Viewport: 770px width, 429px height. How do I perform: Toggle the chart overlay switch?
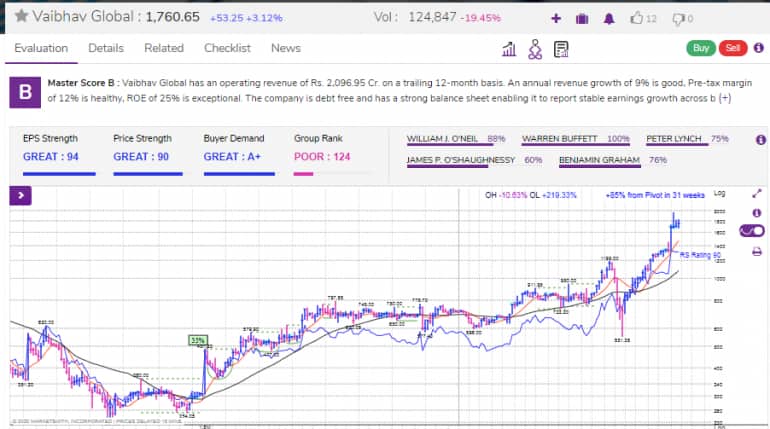[752, 231]
